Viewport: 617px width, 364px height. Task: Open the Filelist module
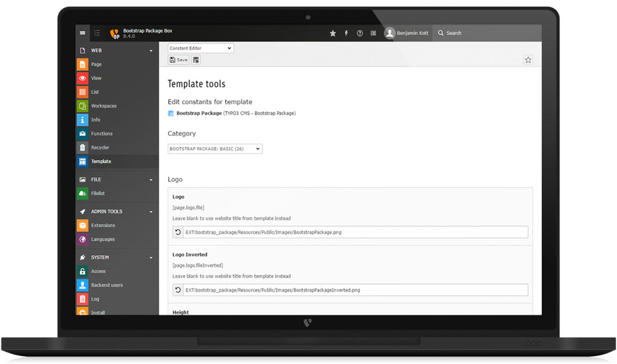click(97, 194)
